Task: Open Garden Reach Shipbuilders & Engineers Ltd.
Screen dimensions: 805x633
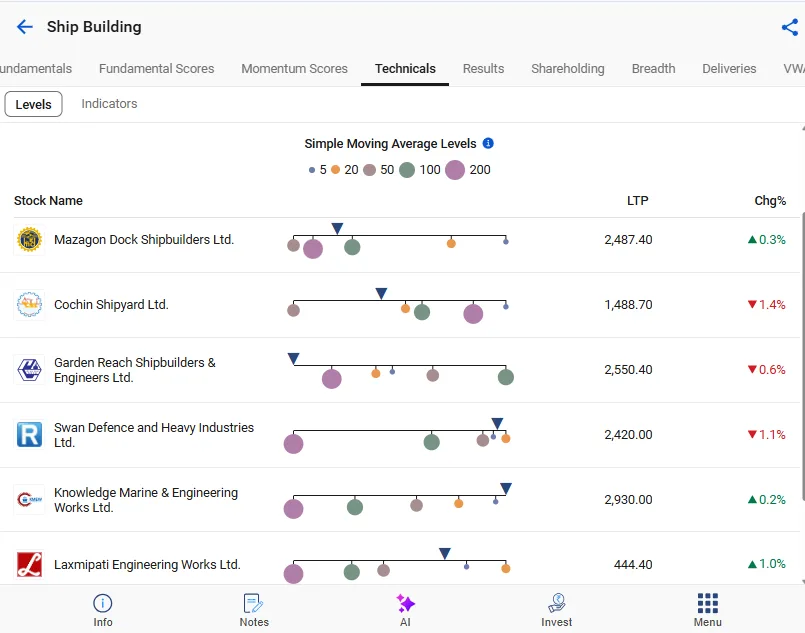Action: (x=135, y=370)
